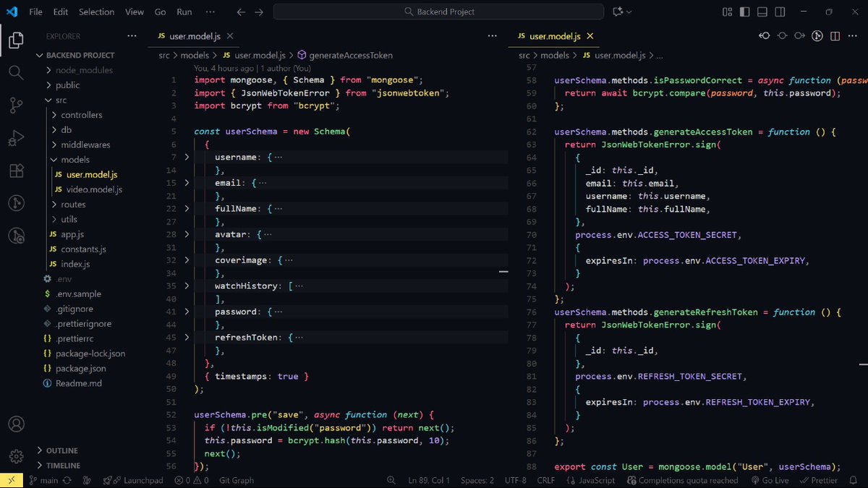Open the Prettier formatter status item
This screenshot has width=868, height=488.
click(818, 480)
